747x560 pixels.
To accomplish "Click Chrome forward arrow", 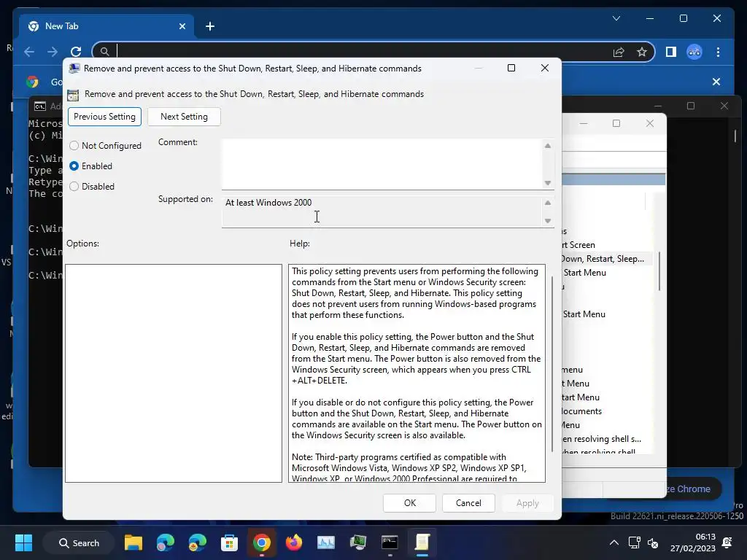I will (x=53, y=52).
